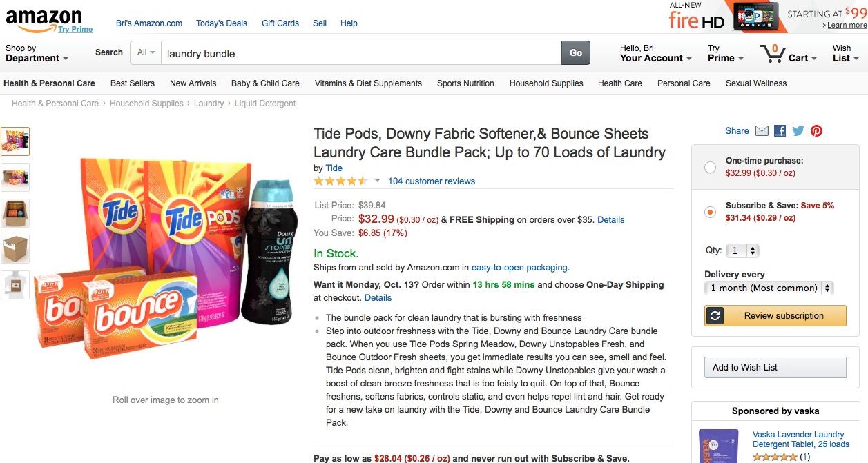This screenshot has width=868, height=463.
Task: Click the Amazon logo
Action: tap(44, 19)
